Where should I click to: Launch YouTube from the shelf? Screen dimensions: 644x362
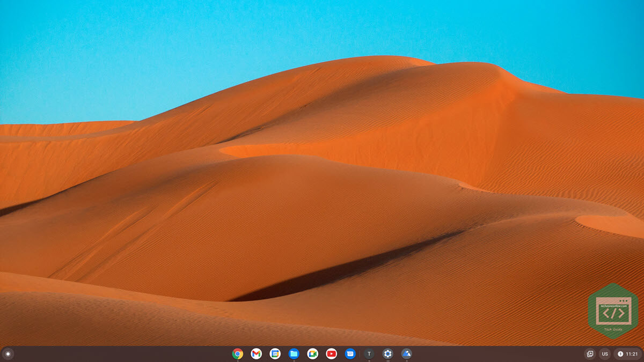click(x=331, y=353)
